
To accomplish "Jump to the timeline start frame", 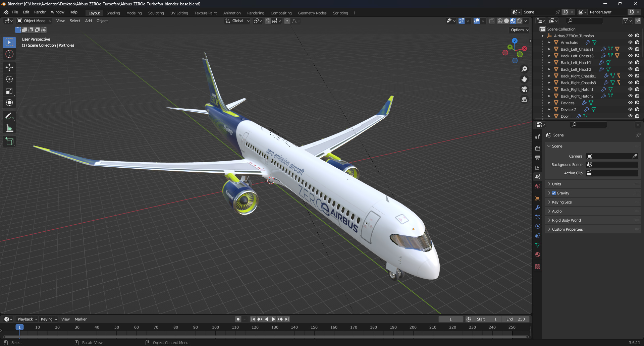I will pyautogui.click(x=253, y=319).
